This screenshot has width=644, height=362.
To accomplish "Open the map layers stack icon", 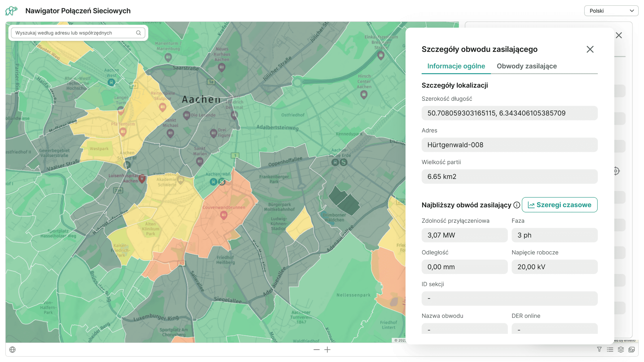I will [621, 349].
